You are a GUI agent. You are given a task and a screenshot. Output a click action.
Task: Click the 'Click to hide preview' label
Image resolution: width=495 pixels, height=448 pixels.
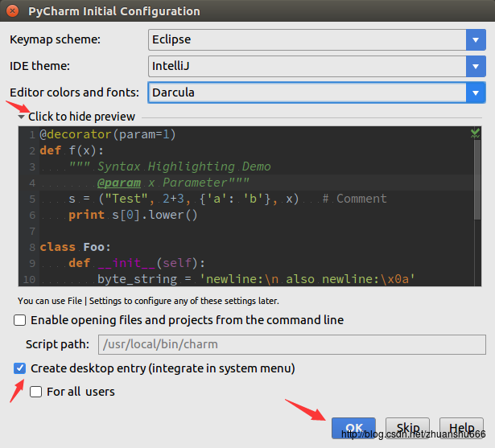(81, 117)
